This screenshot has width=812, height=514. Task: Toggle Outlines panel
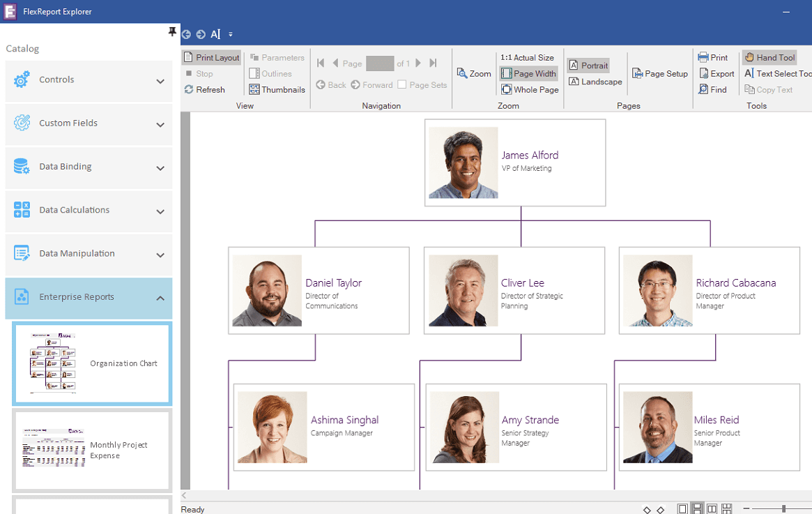[x=270, y=73]
